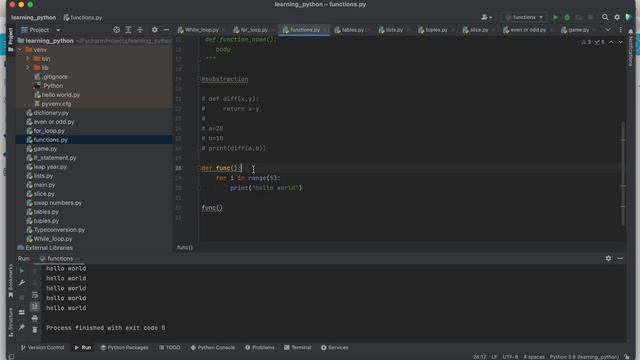Screen dimensions: 640x360
Task: Switch to tables.py editor tab
Action: coord(353,30)
